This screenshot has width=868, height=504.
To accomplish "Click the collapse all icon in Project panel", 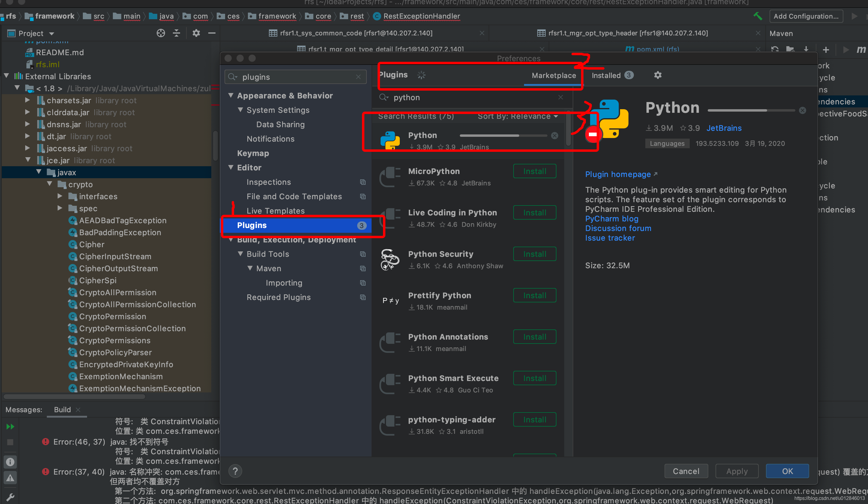I will (x=176, y=33).
